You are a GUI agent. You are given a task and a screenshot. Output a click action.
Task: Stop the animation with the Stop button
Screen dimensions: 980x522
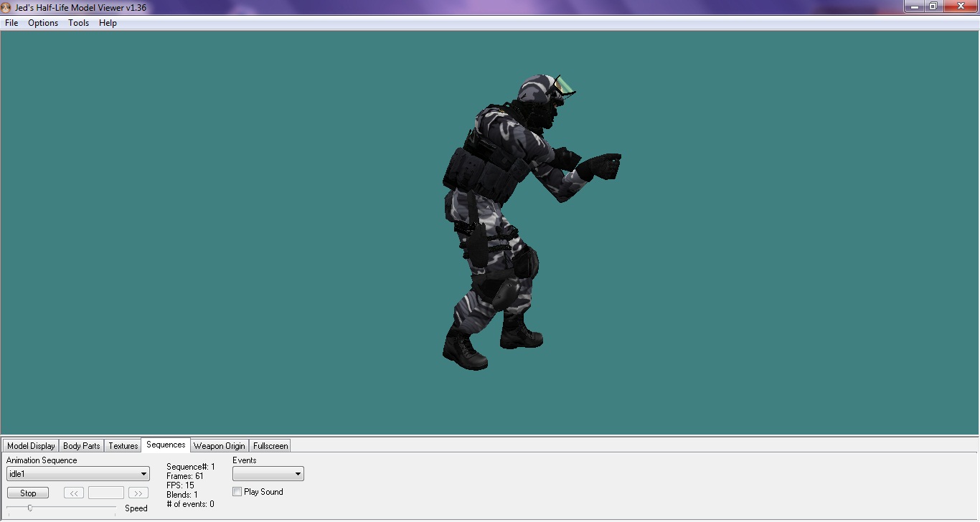coord(28,493)
